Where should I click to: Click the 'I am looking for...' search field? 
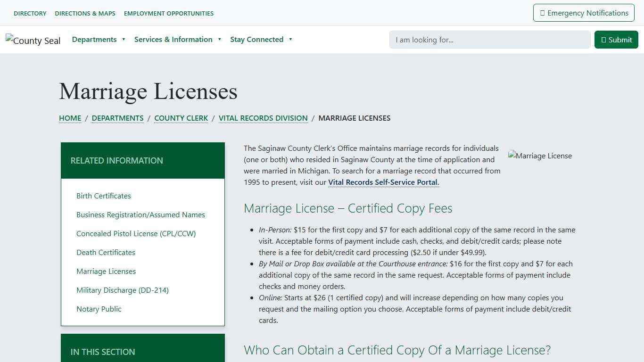(x=489, y=40)
